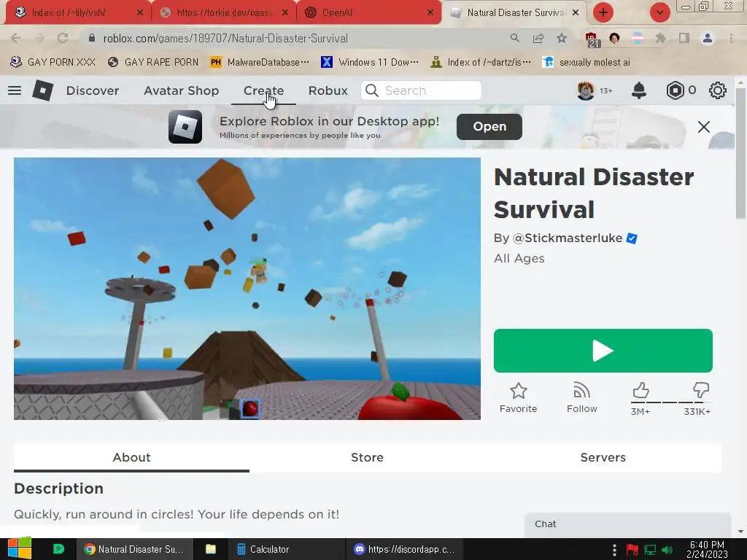Image resolution: width=747 pixels, height=560 pixels.
Task: Open the Windows 11 Dow... bookmark
Action: point(370,63)
